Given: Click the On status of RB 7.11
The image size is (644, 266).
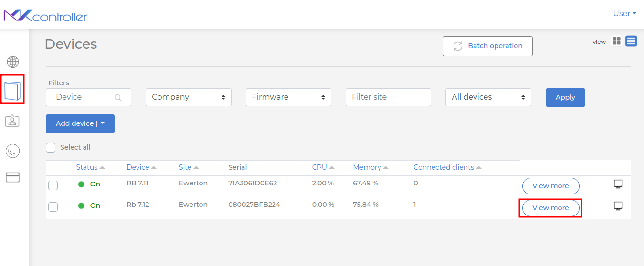Looking at the screenshot, I should 95,184.
